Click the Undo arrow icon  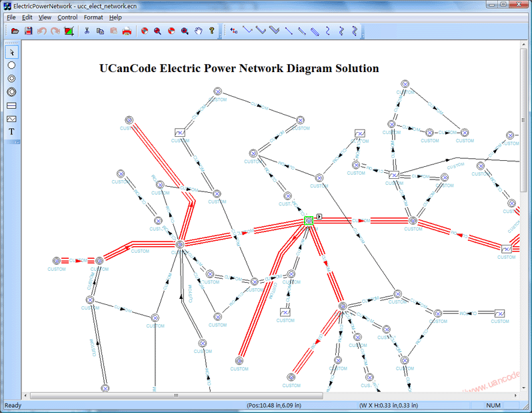(x=42, y=31)
